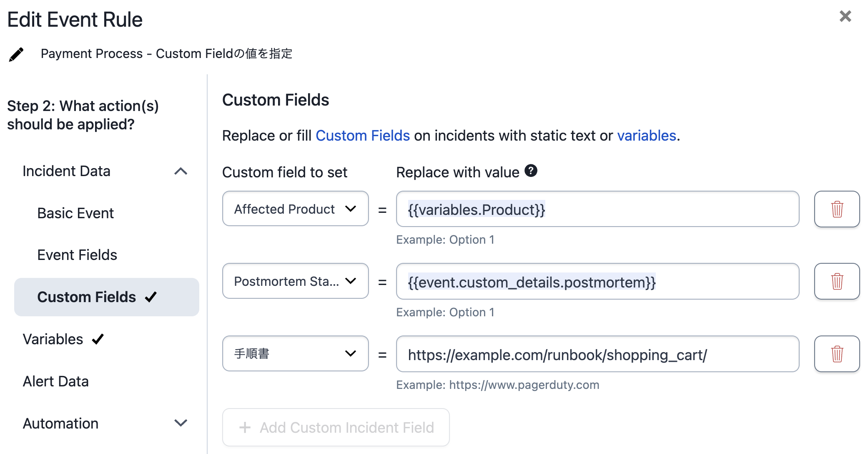Select Basic Event in the sidebar
This screenshot has height=454, width=868.
tap(75, 213)
